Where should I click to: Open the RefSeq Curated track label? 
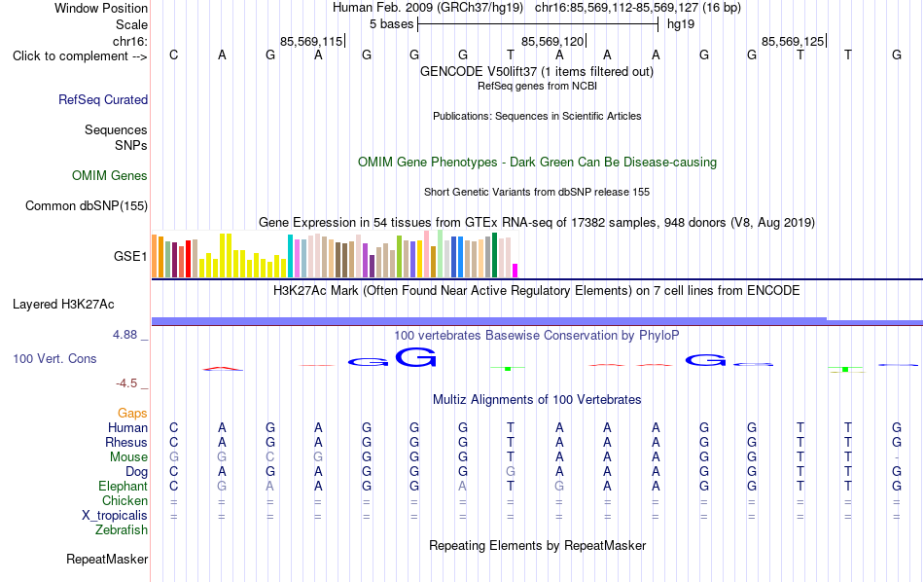[x=103, y=99]
